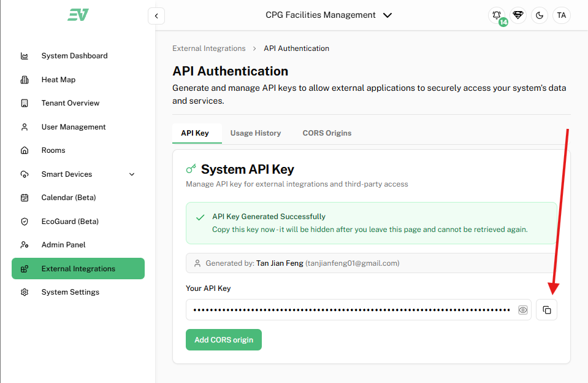This screenshot has height=383, width=588.
Task: Switch to Usage History tab
Action: point(256,133)
